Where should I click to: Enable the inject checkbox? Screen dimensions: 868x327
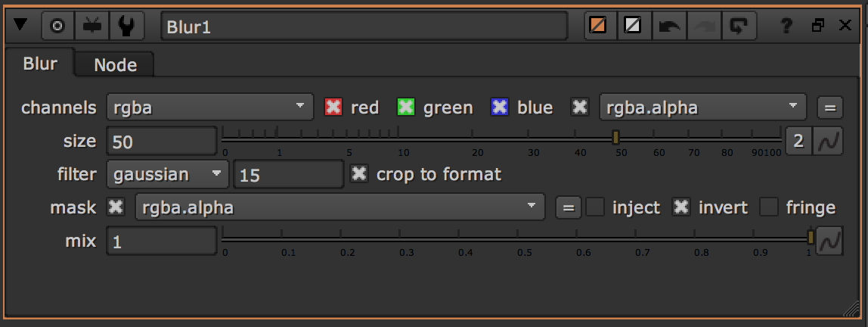tap(596, 207)
